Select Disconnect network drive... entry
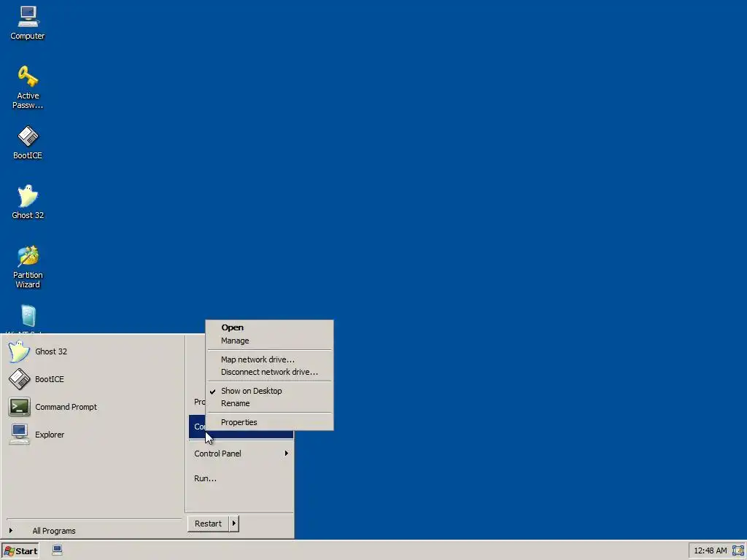 tap(269, 372)
